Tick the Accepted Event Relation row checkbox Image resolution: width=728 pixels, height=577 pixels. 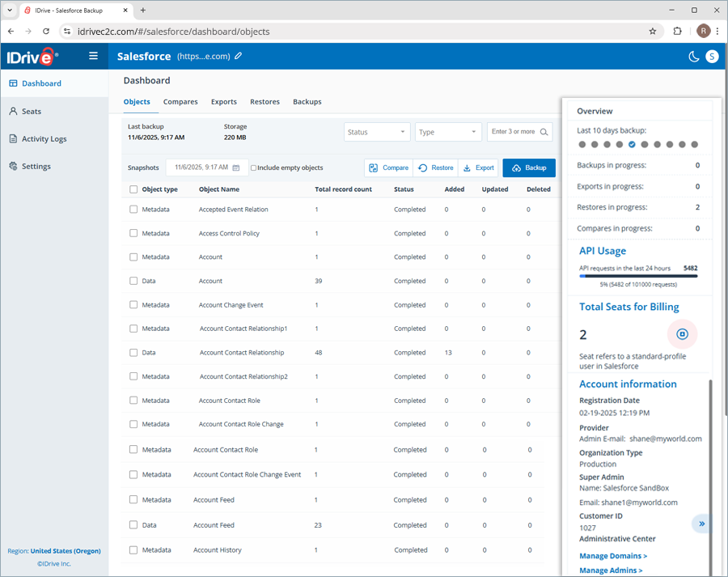pos(133,210)
